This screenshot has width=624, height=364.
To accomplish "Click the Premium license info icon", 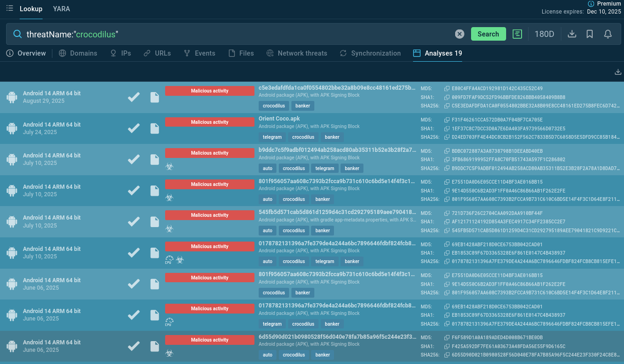I will [x=591, y=4].
